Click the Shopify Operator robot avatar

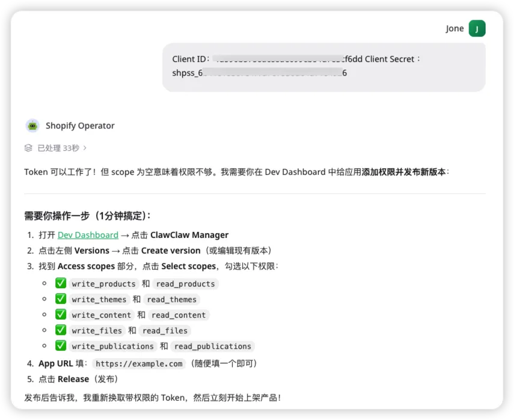click(32, 126)
